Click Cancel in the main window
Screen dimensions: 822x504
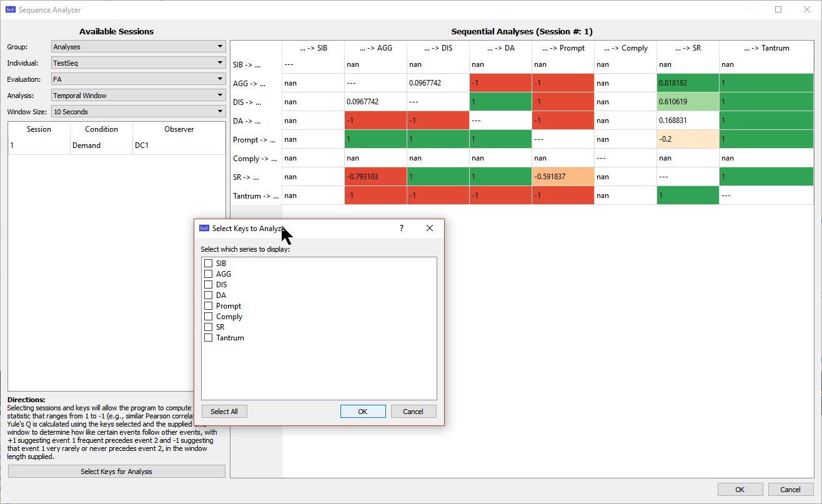(x=790, y=489)
